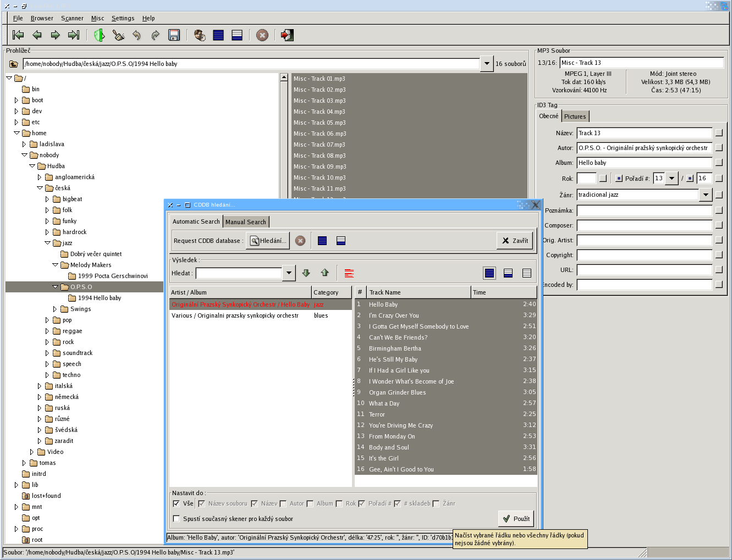The width and height of the screenshot is (732, 560).
Task: Apply the Název field to all files
Action: [x=719, y=133]
